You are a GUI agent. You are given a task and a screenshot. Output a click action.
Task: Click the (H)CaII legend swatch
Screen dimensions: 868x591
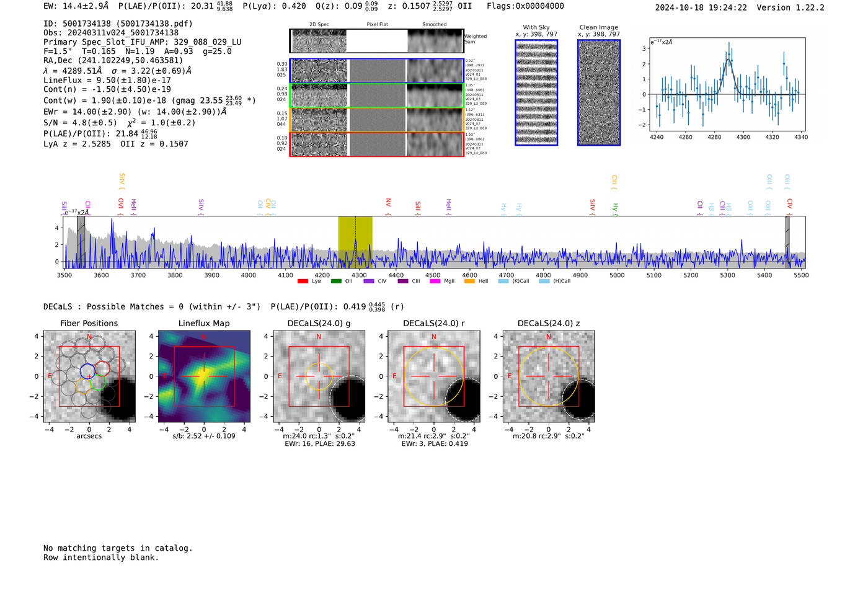coord(544,282)
